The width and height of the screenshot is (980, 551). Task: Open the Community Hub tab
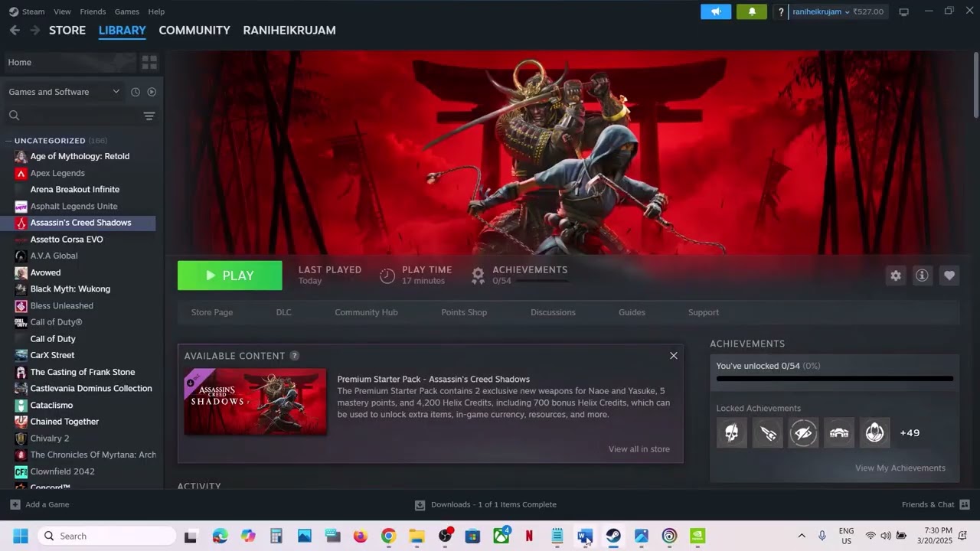366,312
